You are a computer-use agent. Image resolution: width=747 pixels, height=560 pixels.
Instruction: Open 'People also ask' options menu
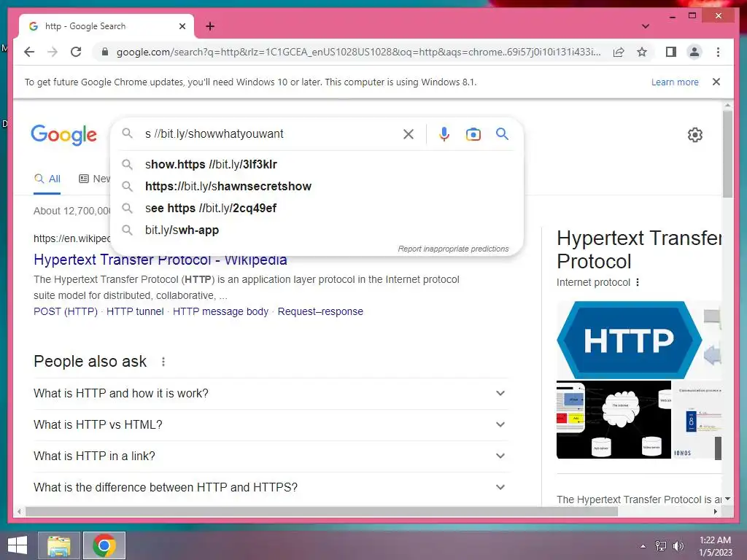163,362
